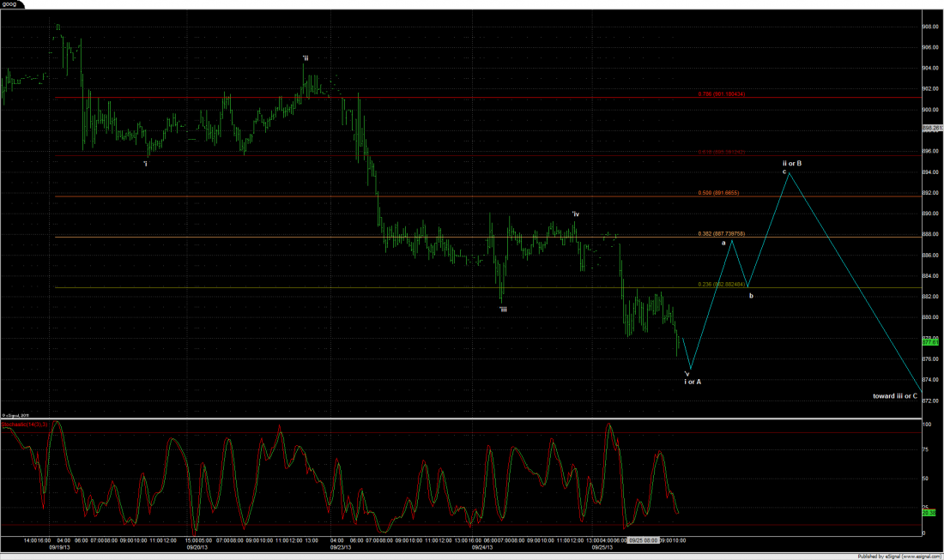Click the 'i wave label at the low
The image size is (944, 560).
pos(145,163)
